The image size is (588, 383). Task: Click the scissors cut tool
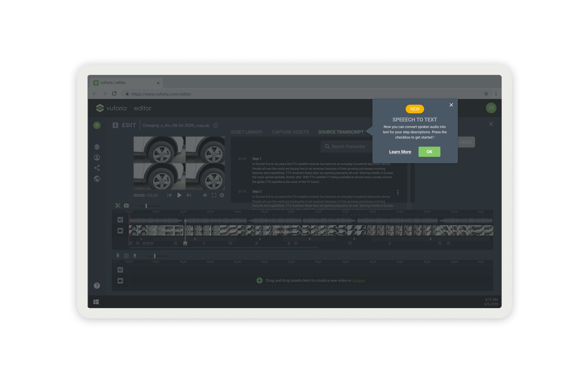[x=118, y=206]
